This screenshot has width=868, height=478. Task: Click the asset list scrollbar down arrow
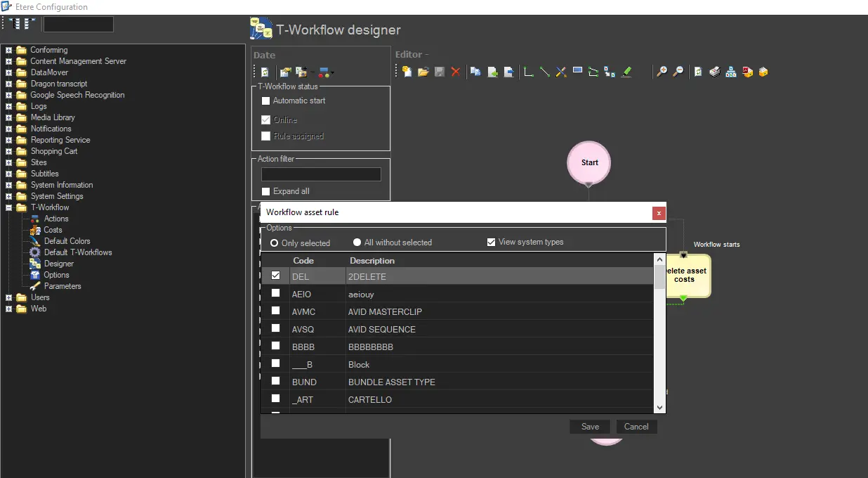659,407
